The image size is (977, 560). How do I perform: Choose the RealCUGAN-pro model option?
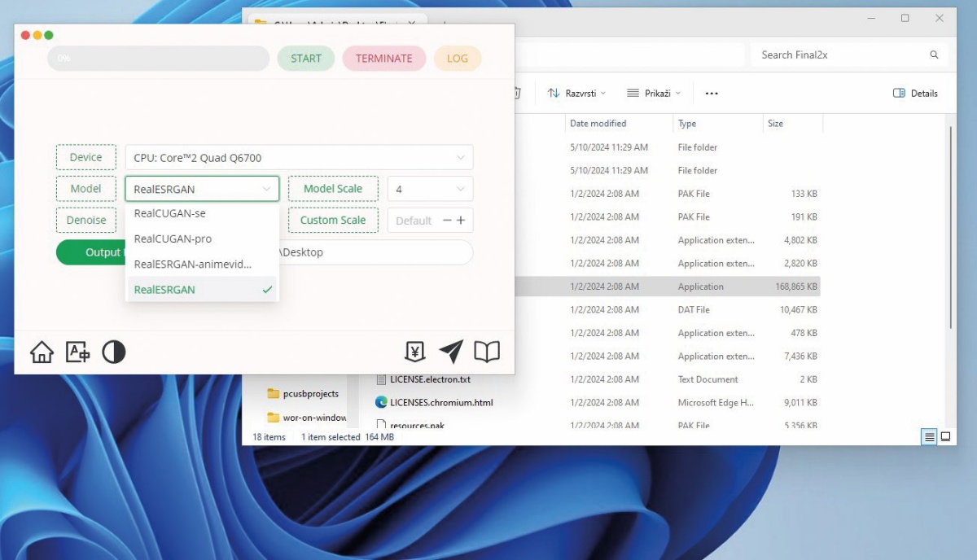coord(202,238)
